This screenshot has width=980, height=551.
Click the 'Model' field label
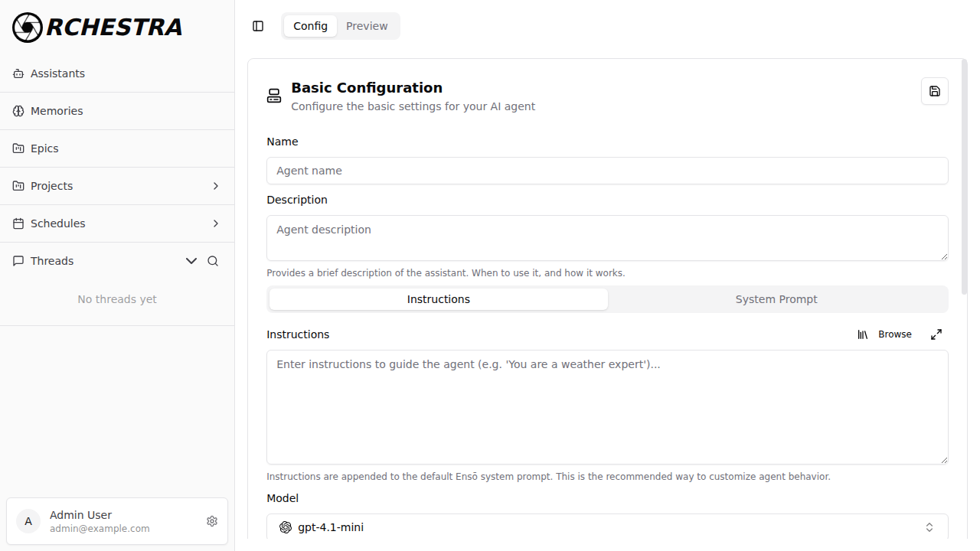click(283, 498)
